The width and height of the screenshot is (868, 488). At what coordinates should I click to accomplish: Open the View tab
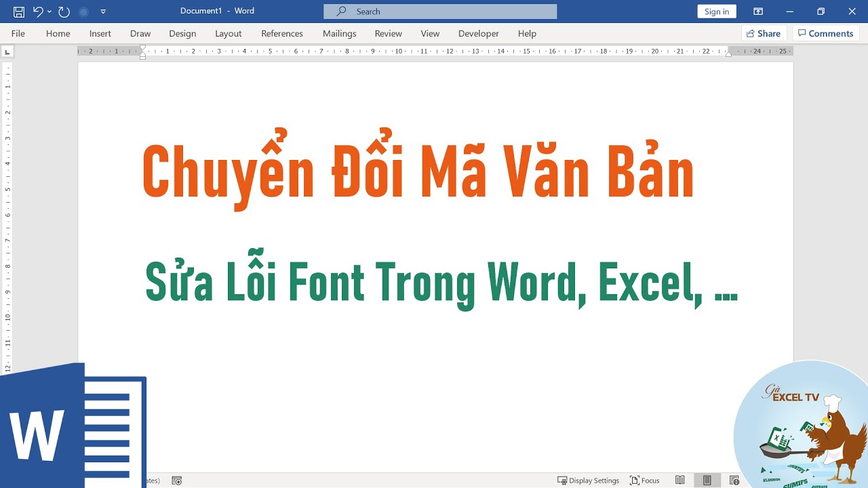430,33
